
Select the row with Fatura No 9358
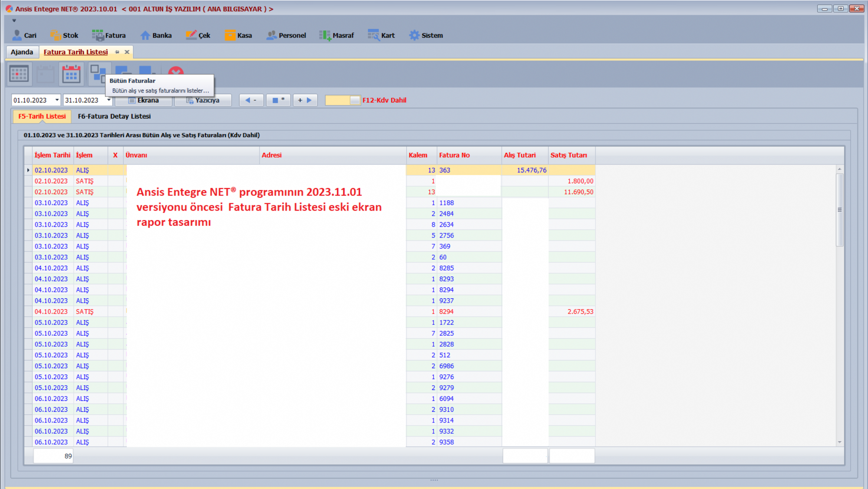[309, 442]
